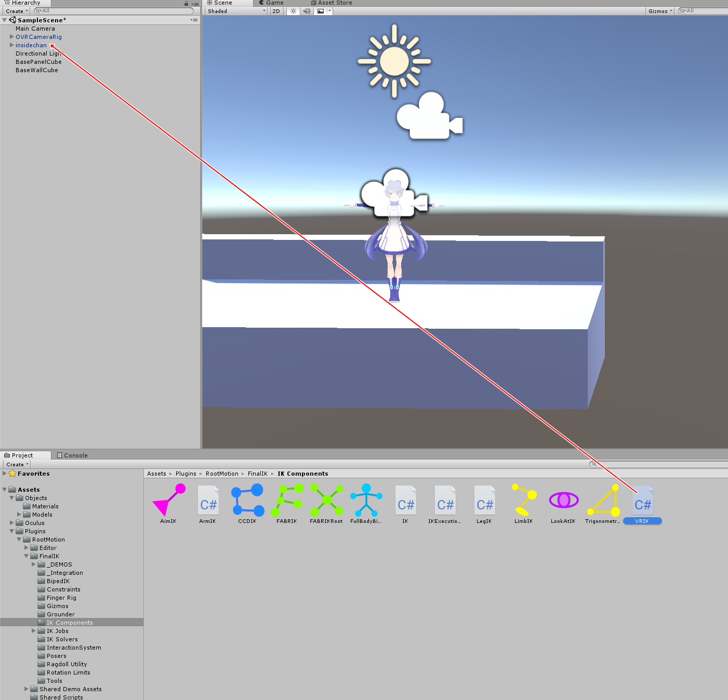Viewport: 728px width, 700px height.
Task: Select insidechan in the Hierarchy
Action: (31, 45)
